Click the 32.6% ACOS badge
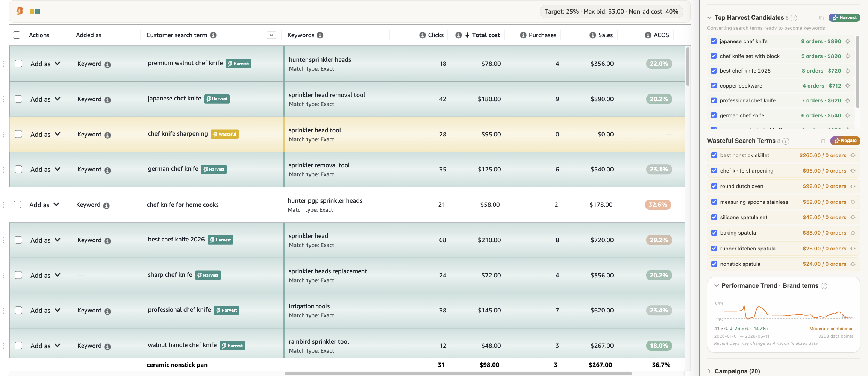Image resolution: width=868 pixels, height=376 pixels. click(657, 205)
